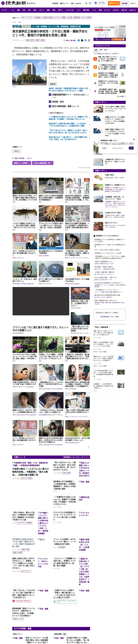Click 使い方 link near save option
The width and height of the screenshot is (138, 644).
pyautogui.click(x=29, y=158)
